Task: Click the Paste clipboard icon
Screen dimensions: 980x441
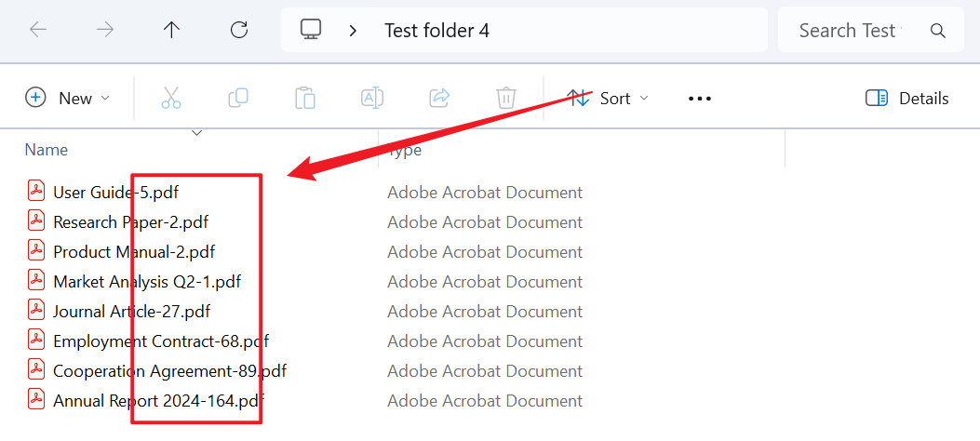Action: pyautogui.click(x=305, y=98)
